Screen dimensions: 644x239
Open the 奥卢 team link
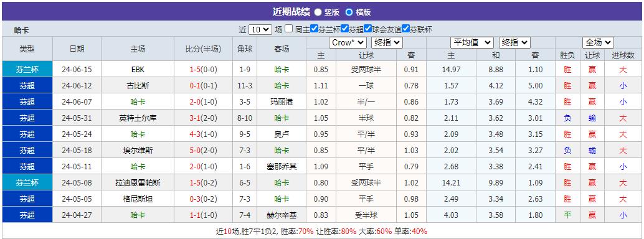click(282, 134)
